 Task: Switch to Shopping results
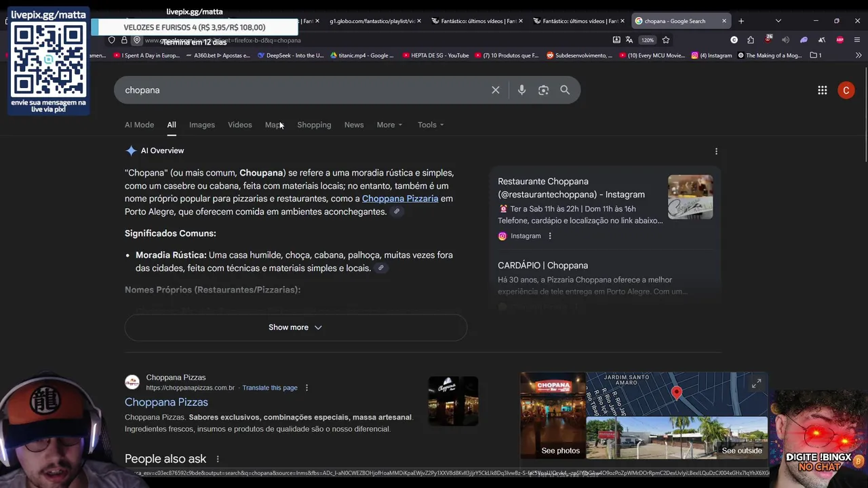[314, 125]
